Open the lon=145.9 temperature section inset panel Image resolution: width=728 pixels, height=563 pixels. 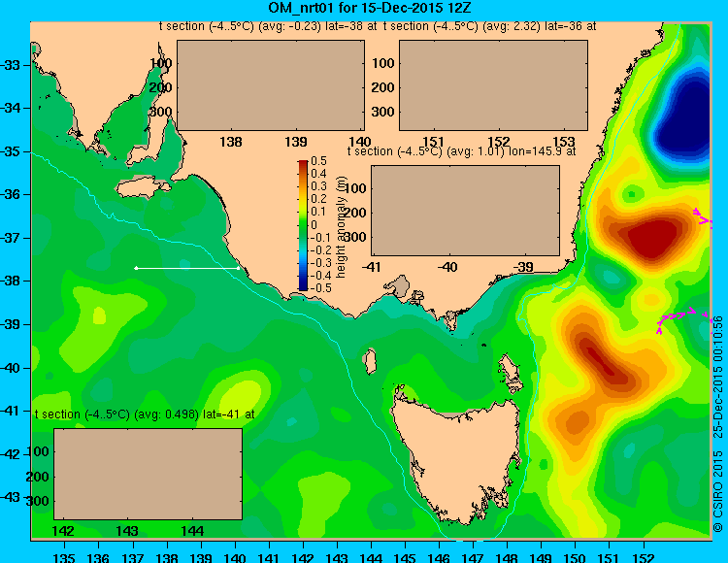click(x=465, y=211)
